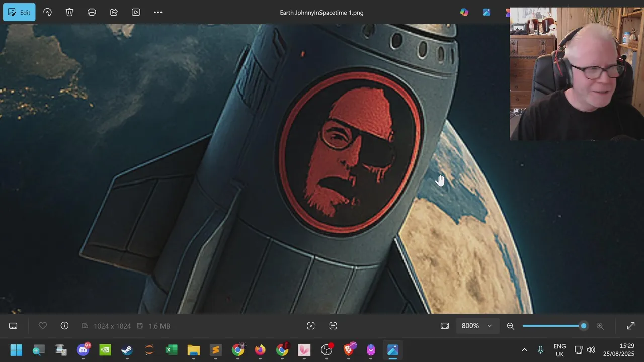
Task: Open Chrome icon beside Sublime Text
Action: tap(238, 350)
